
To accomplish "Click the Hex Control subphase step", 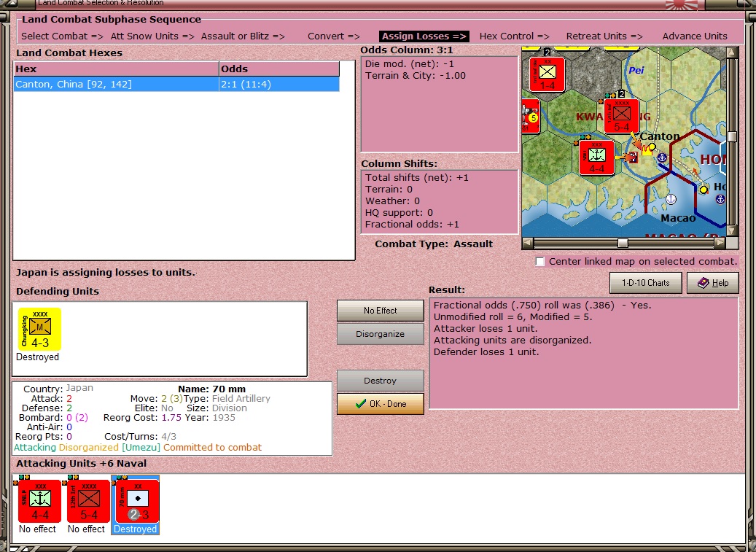I will [x=515, y=36].
